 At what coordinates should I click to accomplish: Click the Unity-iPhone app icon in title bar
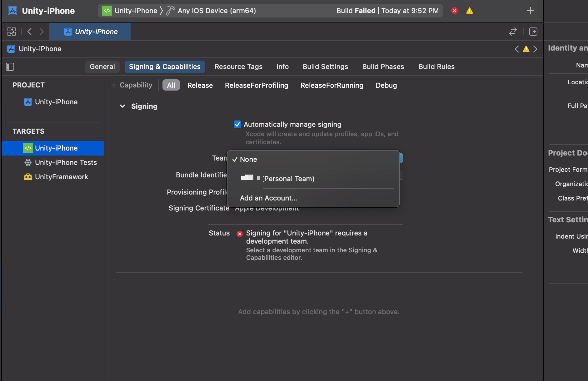click(x=12, y=11)
